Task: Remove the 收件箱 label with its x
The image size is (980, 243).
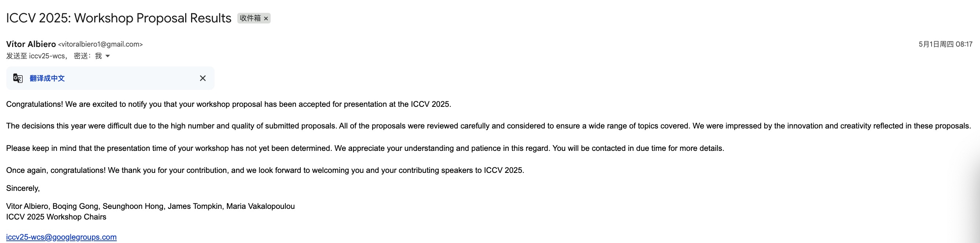Action: pos(266,18)
